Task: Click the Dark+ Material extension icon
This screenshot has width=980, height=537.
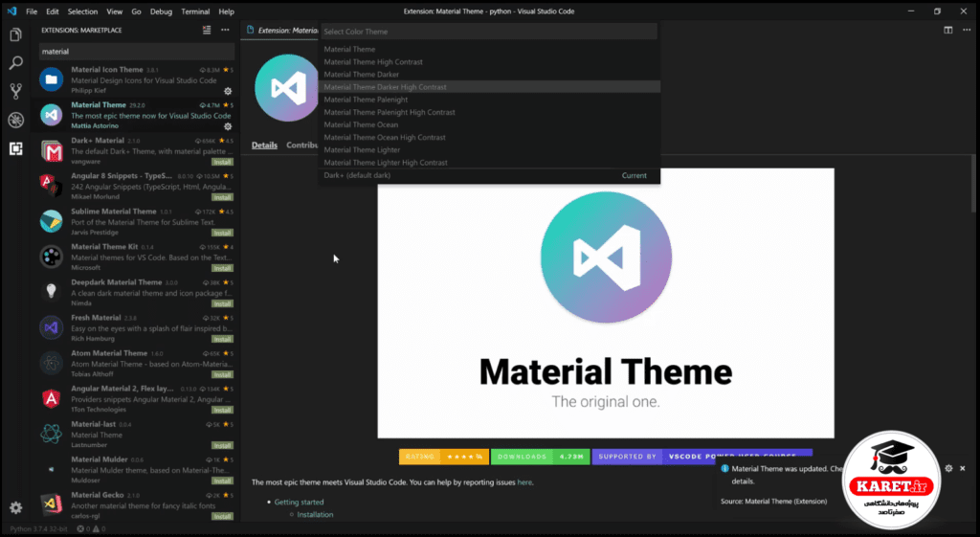Action: coord(52,150)
